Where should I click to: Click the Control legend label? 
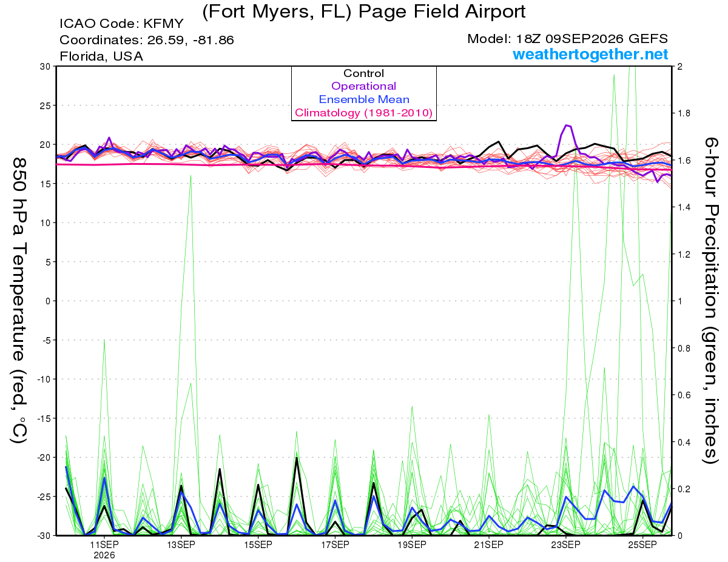(x=364, y=73)
